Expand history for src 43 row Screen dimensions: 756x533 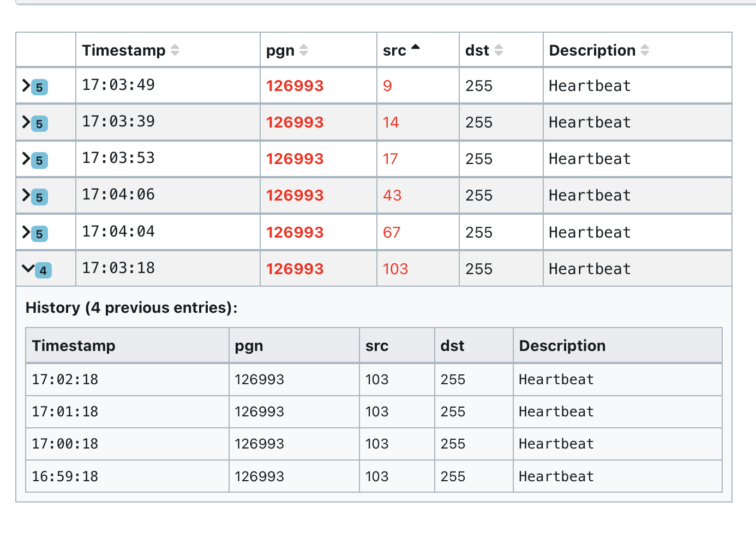click(26, 195)
